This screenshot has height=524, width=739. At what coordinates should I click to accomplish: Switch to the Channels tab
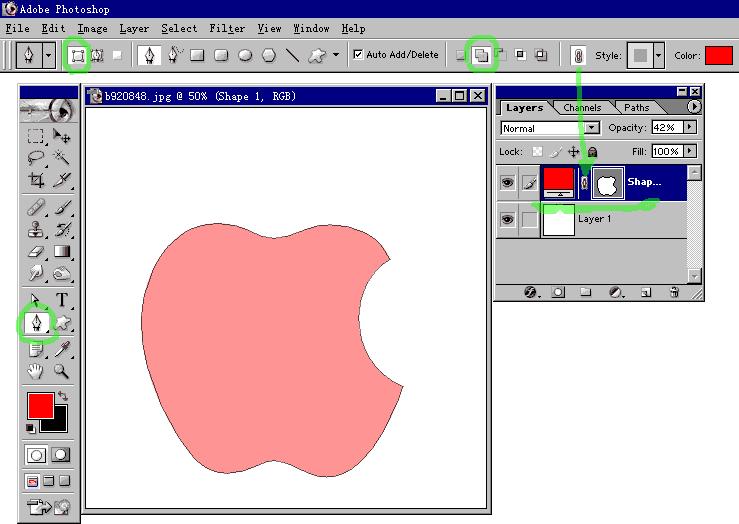click(582, 108)
